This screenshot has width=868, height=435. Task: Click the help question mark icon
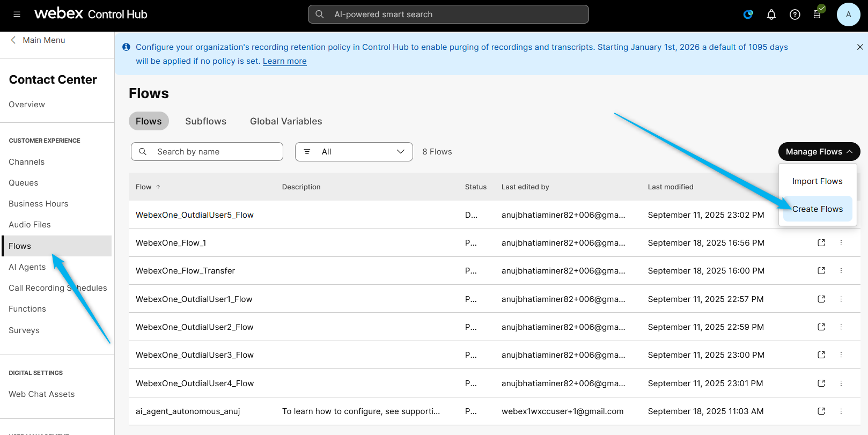click(x=795, y=14)
